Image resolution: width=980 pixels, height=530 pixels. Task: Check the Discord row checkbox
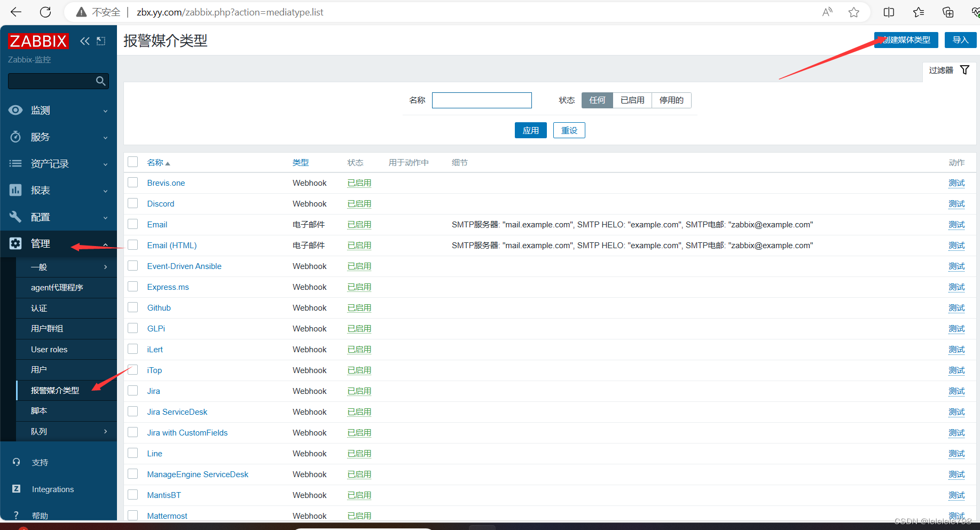point(133,203)
